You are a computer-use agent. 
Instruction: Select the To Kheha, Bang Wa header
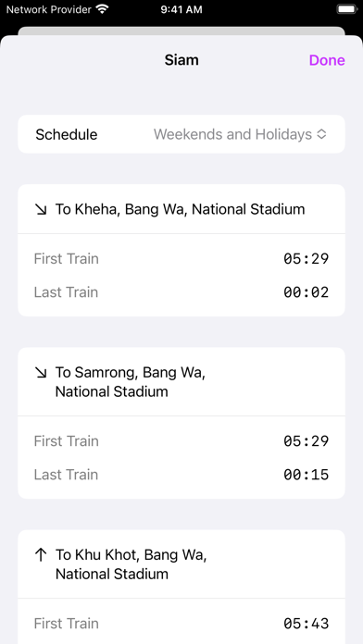point(180,209)
